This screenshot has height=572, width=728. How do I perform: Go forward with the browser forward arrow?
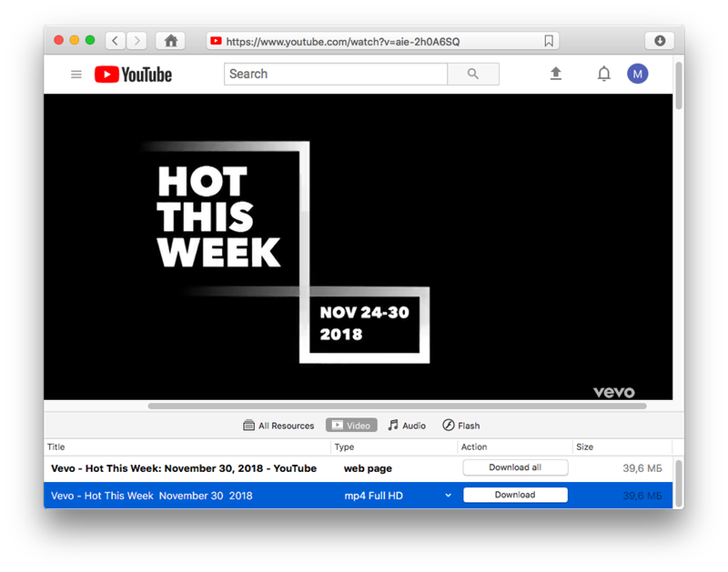(137, 41)
